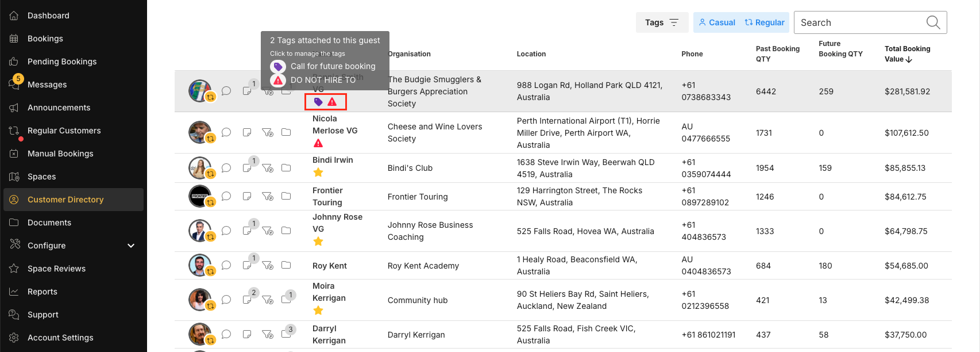Click tag filter icon for Frontier Touring row

tap(267, 197)
